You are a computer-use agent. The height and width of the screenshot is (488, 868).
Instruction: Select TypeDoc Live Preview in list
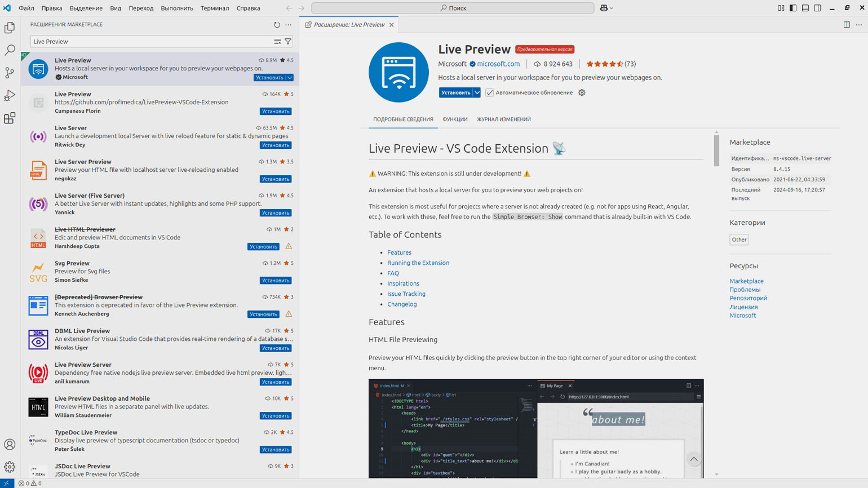(x=160, y=441)
